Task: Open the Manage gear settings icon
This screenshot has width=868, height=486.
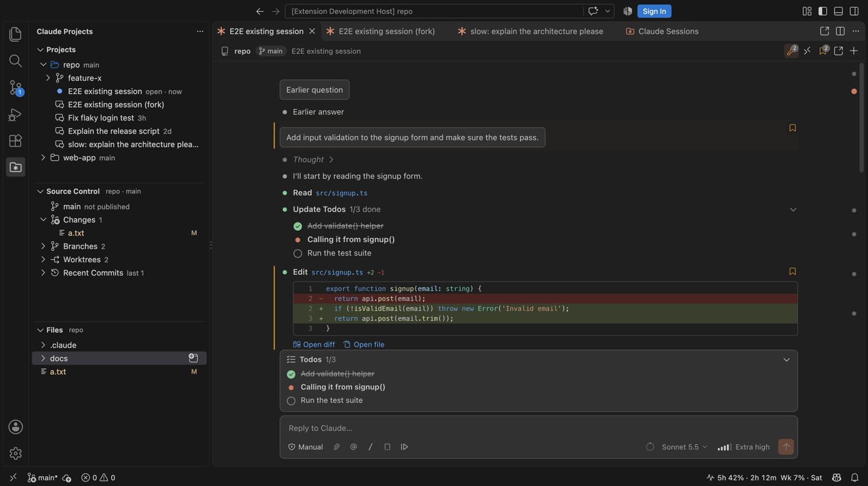Action: tap(16, 453)
